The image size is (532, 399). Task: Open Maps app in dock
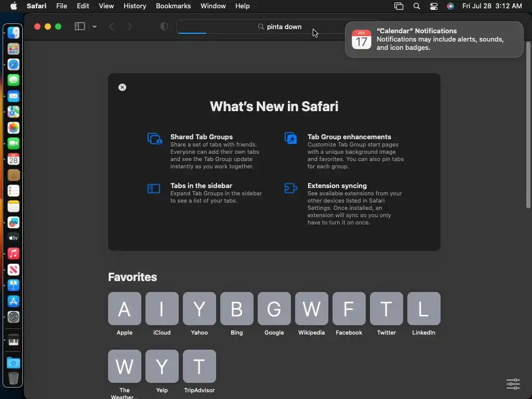[13, 112]
